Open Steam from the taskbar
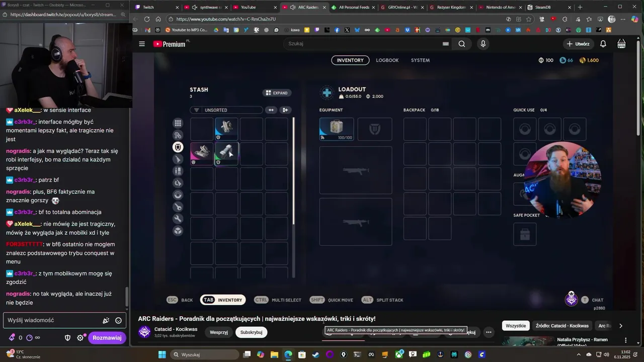Screen dimensions: 644x362 point(315,354)
